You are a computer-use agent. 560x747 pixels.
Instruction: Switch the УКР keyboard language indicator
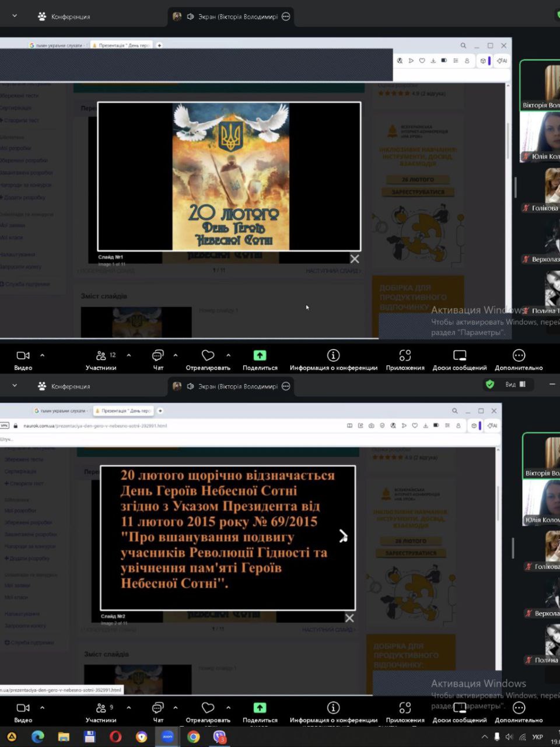[538, 737]
